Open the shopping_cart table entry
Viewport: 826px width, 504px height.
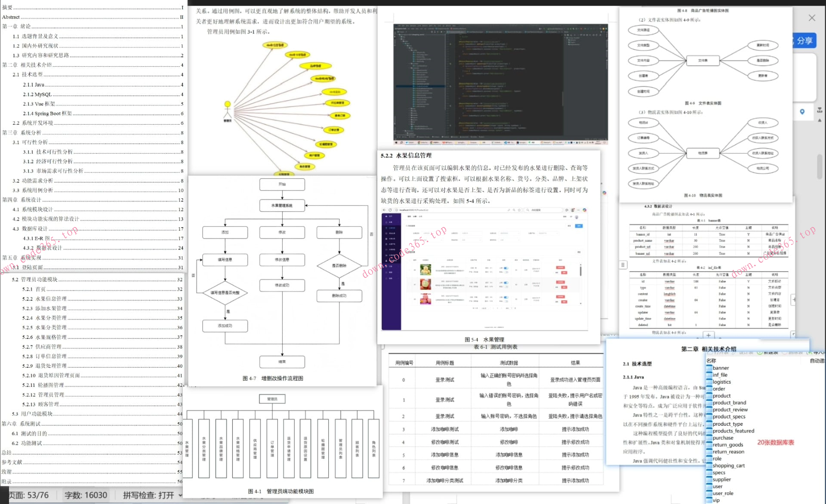coord(728,465)
